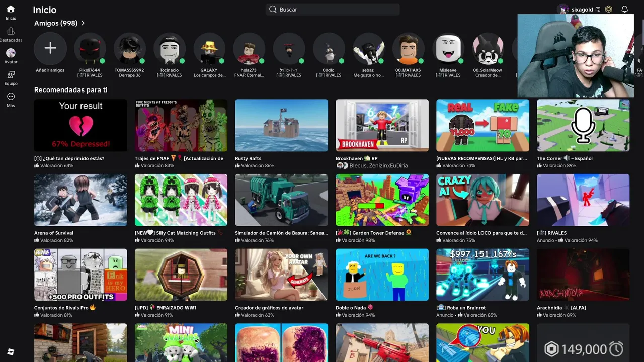Open GALAXY friend avatar
The image size is (644, 362).
(x=209, y=49)
